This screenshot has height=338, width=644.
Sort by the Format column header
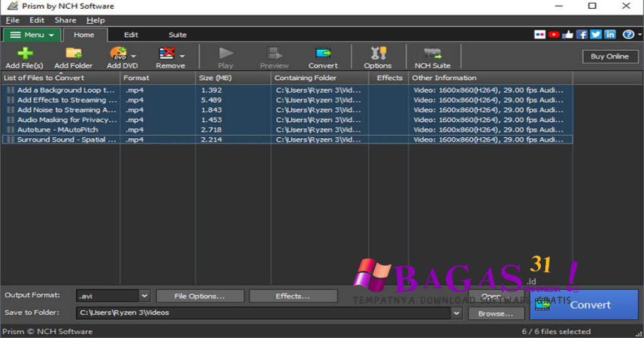(158, 78)
